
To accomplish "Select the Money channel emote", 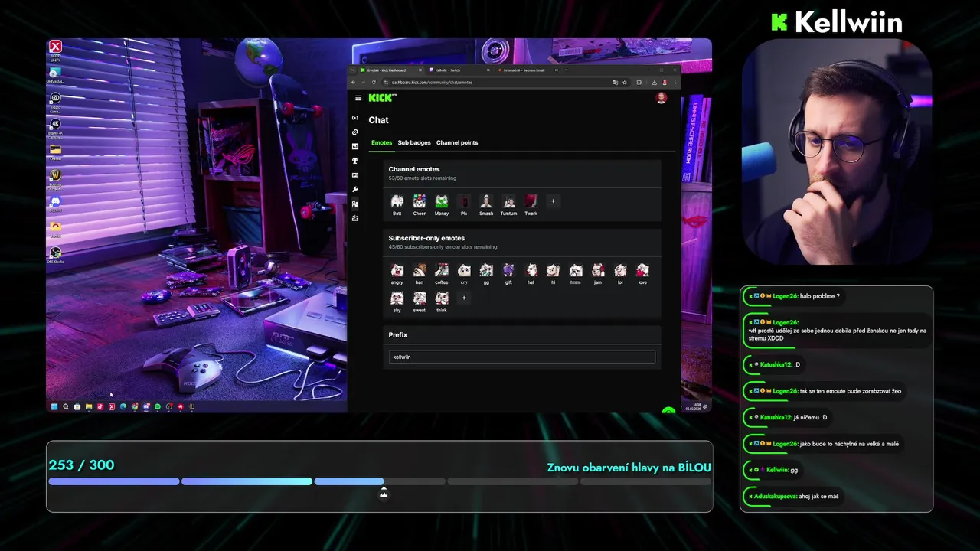I will (x=442, y=201).
